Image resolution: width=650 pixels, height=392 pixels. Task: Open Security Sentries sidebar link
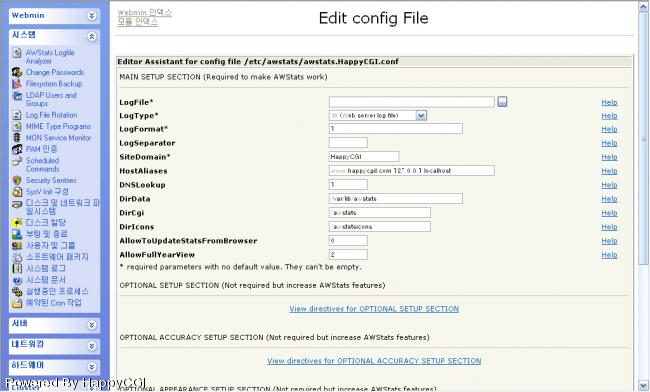[x=51, y=180]
